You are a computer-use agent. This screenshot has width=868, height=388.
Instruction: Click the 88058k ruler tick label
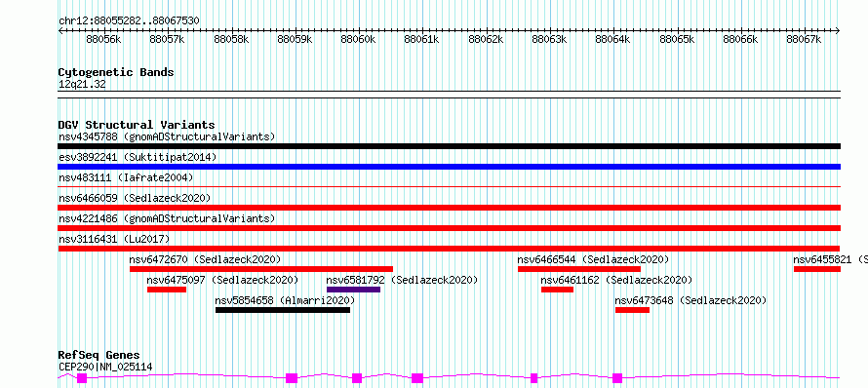point(231,39)
